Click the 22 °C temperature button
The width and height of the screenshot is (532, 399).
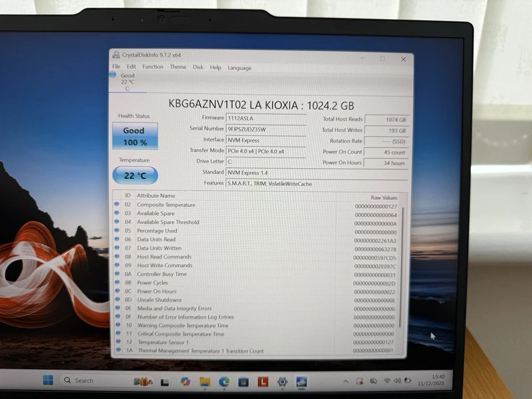pyautogui.click(x=135, y=176)
